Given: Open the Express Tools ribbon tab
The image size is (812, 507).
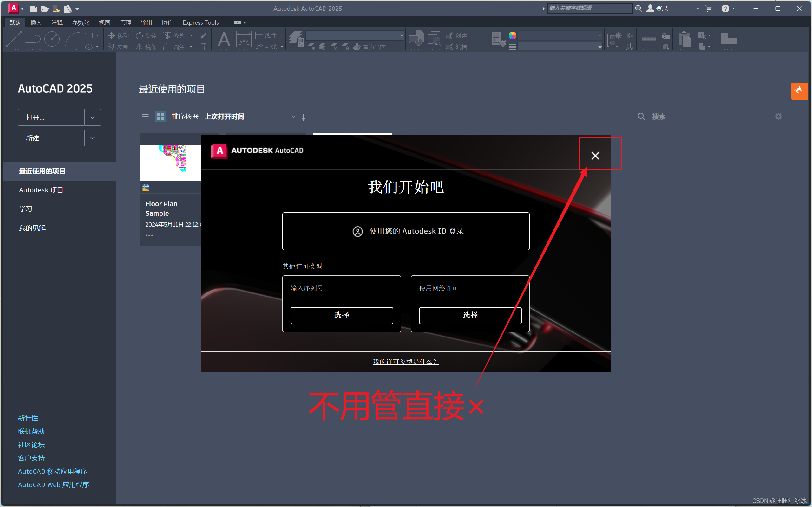Looking at the screenshot, I should [x=200, y=22].
